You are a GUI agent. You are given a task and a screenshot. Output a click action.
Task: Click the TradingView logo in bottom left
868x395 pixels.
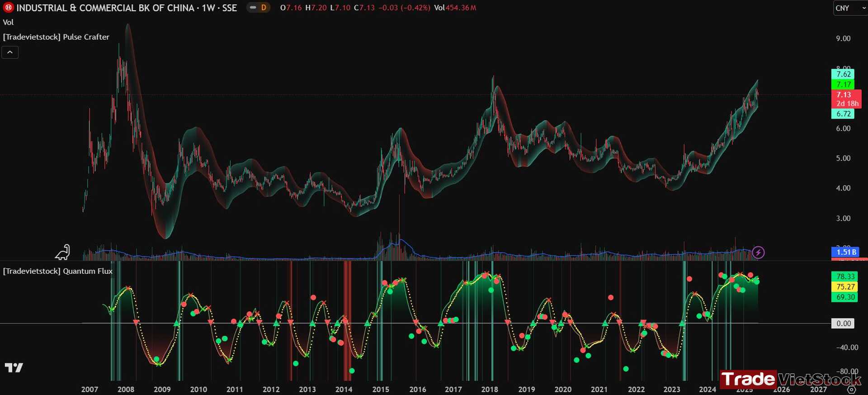(14, 367)
